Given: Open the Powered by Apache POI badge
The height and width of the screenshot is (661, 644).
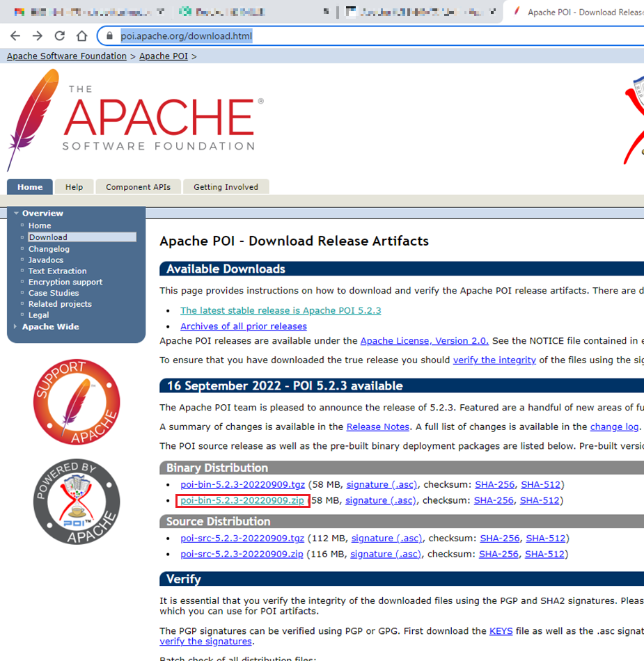Looking at the screenshot, I should 77,501.
